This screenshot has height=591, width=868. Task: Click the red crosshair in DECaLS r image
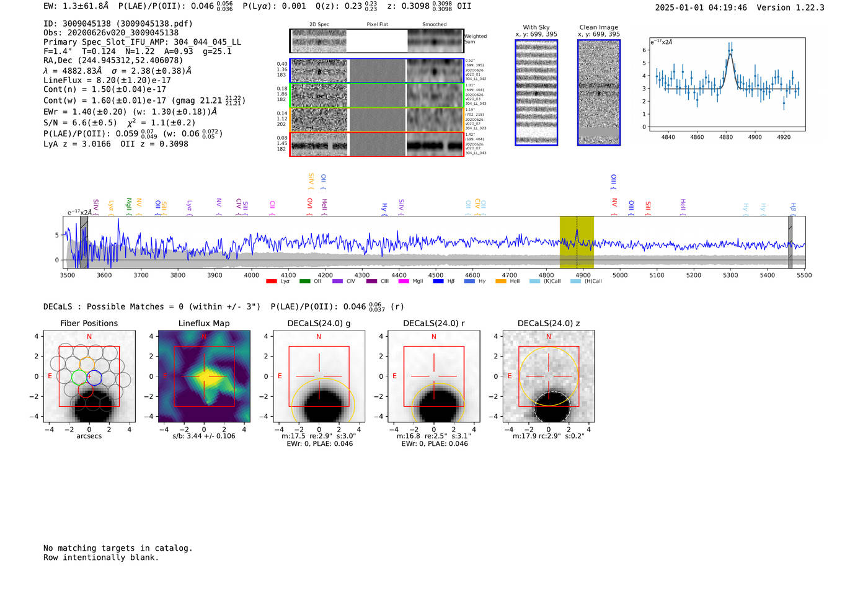coord(434,376)
